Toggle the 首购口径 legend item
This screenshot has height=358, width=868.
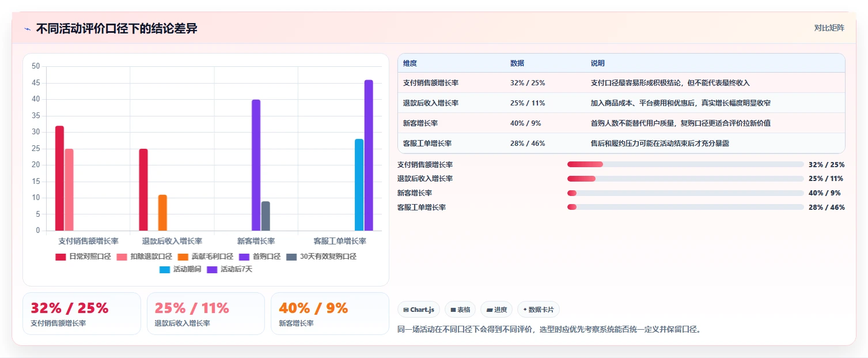[259, 257]
